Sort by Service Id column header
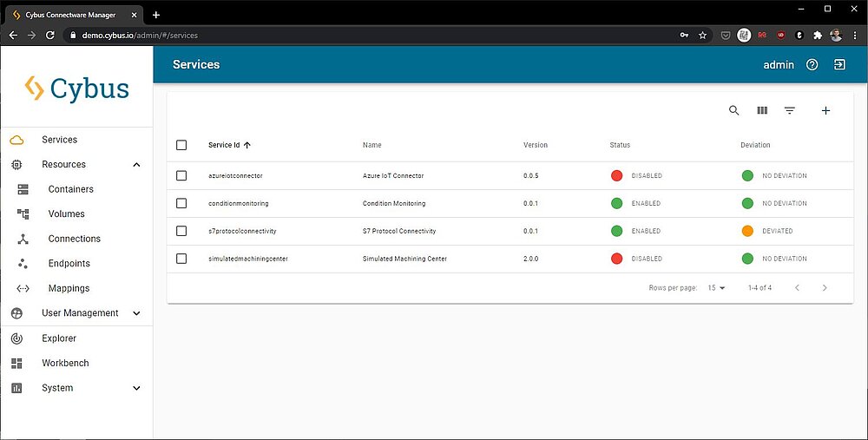Viewport: 868px width, 440px height. [x=224, y=145]
